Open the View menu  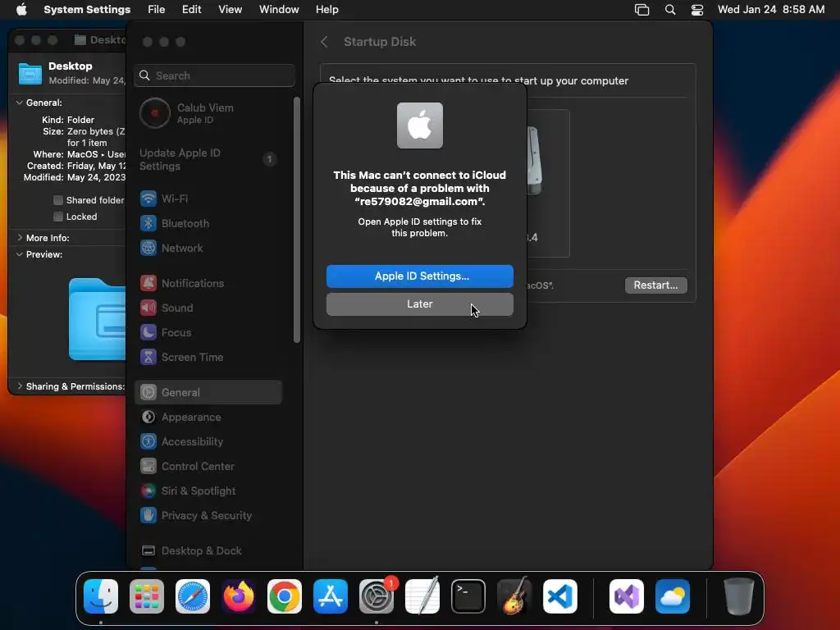point(230,10)
